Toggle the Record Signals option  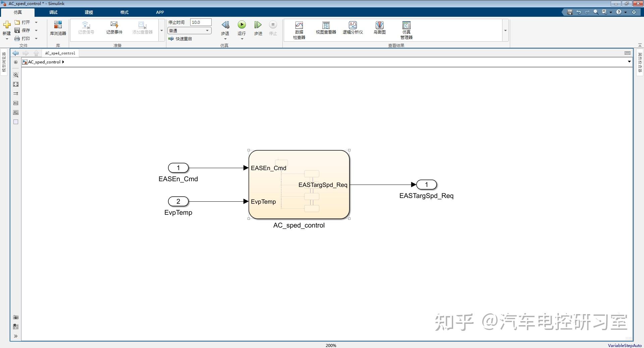pyautogui.click(x=86, y=29)
